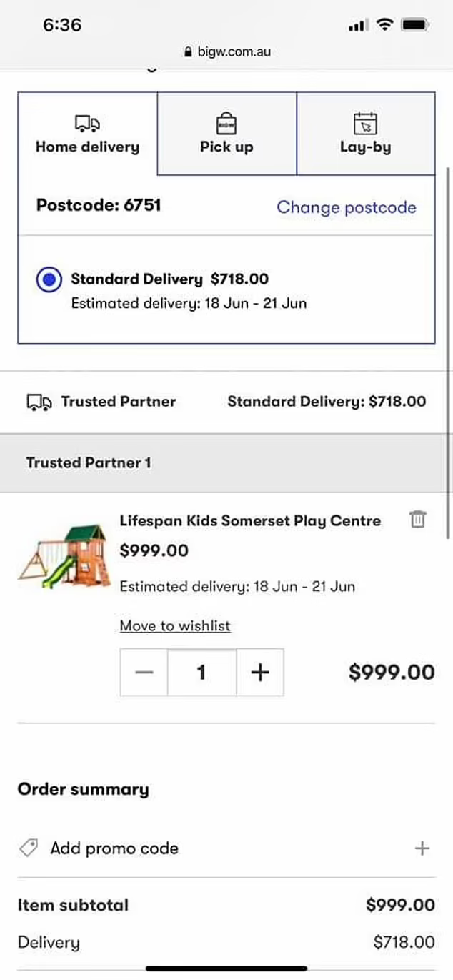Click the home delivery truck icon
The height and width of the screenshot is (980, 453).
[87, 124]
